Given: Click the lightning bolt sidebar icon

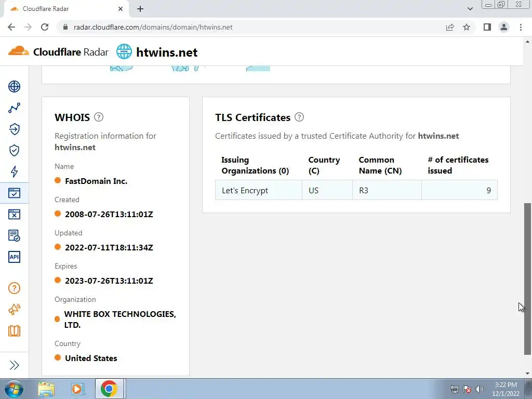Looking at the screenshot, I should coord(14,171).
